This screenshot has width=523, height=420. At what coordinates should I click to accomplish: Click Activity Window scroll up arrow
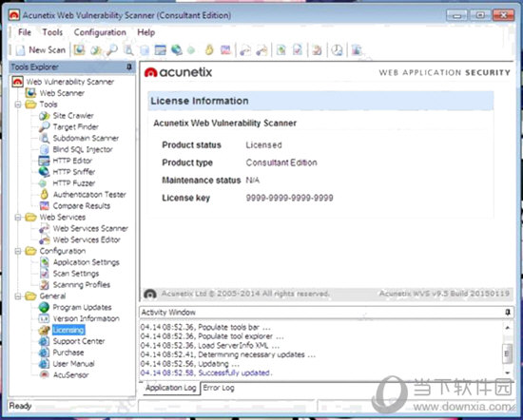(x=508, y=328)
